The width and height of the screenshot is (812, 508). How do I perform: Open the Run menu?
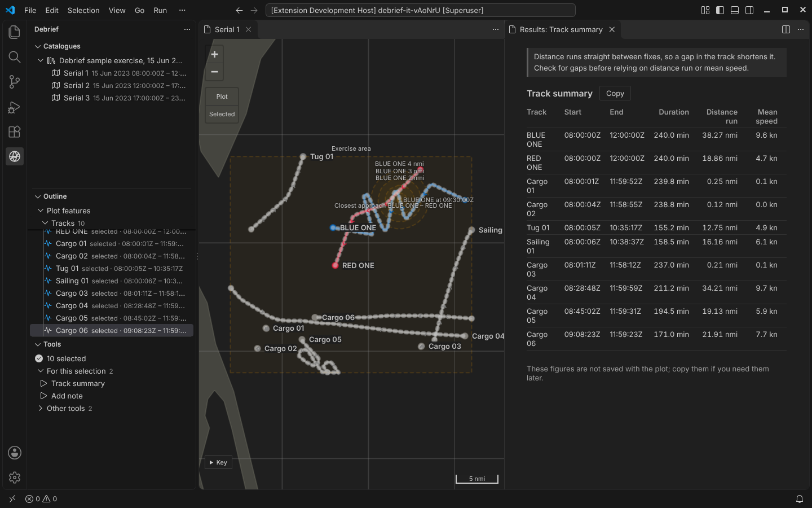point(160,10)
